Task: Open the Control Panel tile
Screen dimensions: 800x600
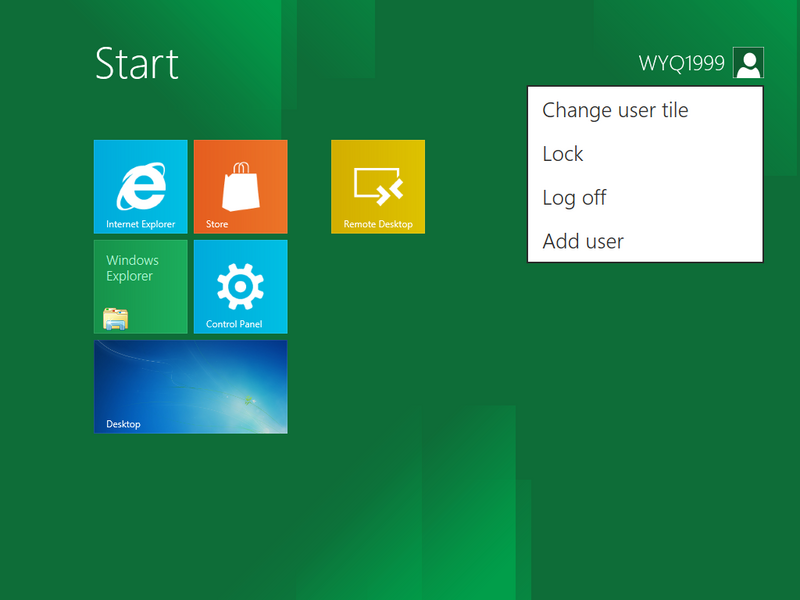Action: coord(240,287)
